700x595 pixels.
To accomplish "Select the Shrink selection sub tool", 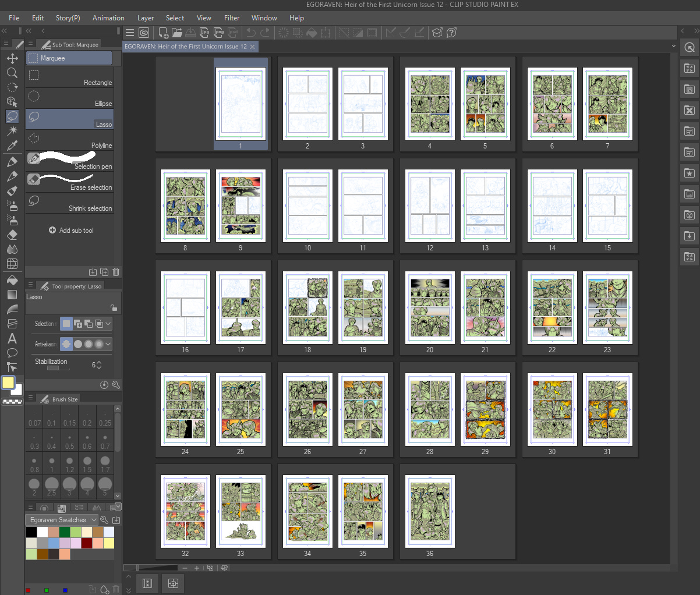I will tap(69, 203).
